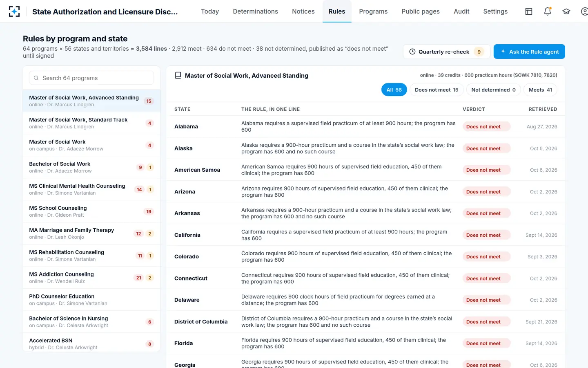588x368 pixels.
Task: Open MA Marriage and Family Therapy
Action: coord(91,233)
